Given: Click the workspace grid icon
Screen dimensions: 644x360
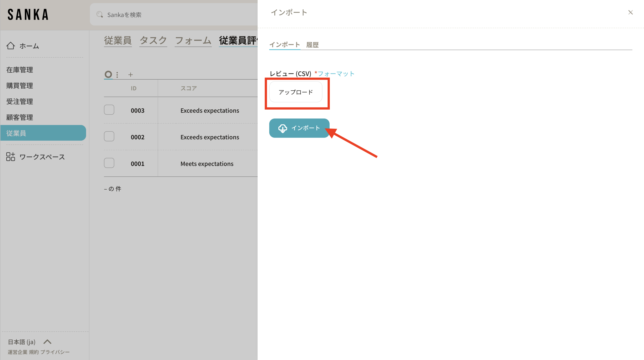Looking at the screenshot, I should [11, 157].
